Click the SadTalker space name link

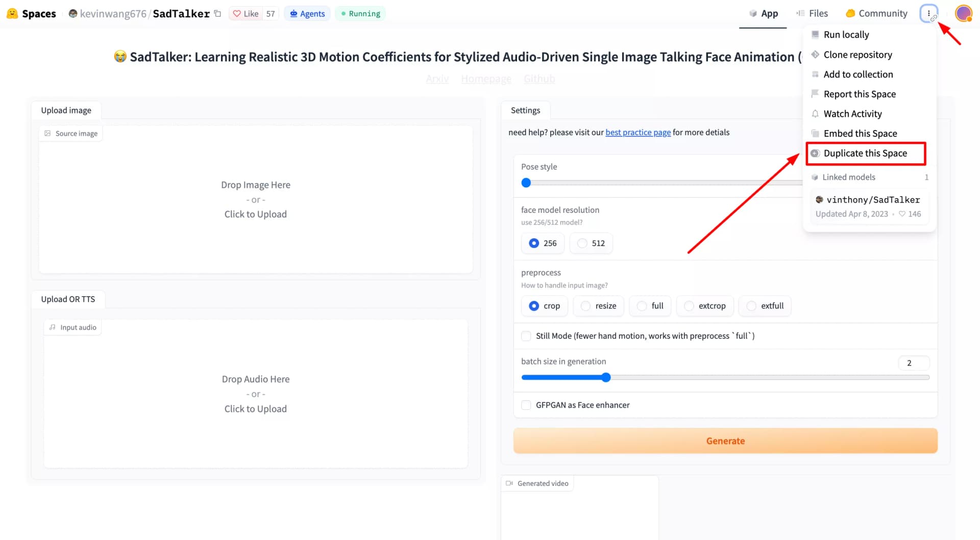tap(181, 14)
